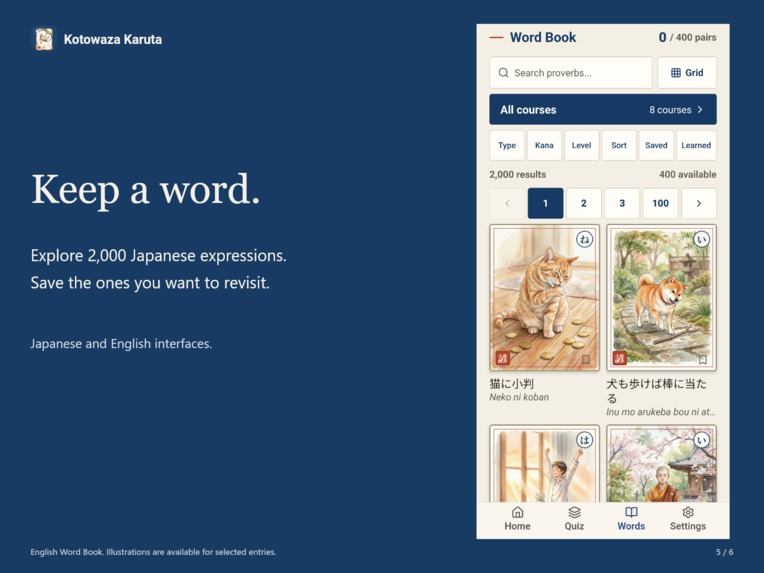Select the Words tab
The height and width of the screenshot is (573, 764).
(631, 519)
